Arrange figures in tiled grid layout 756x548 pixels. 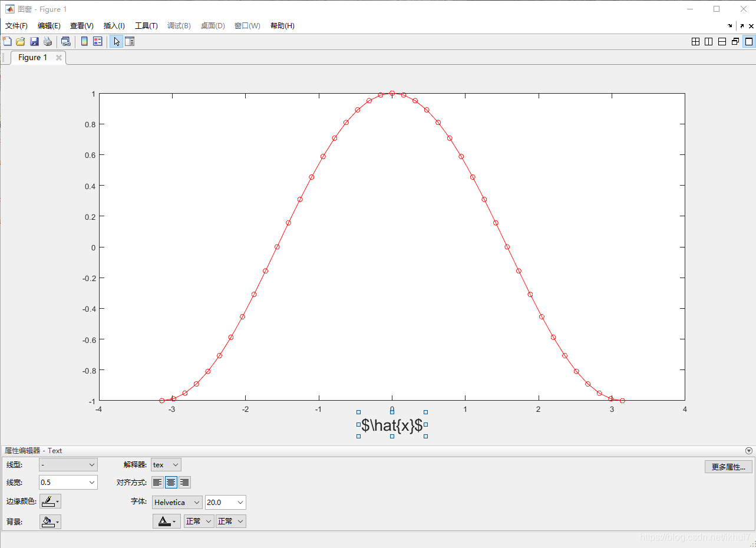pos(695,41)
